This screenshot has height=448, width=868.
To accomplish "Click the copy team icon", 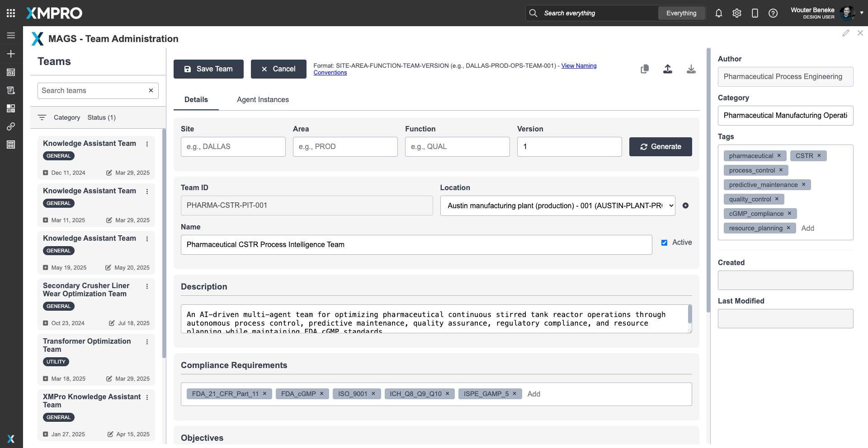I will pos(645,69).
